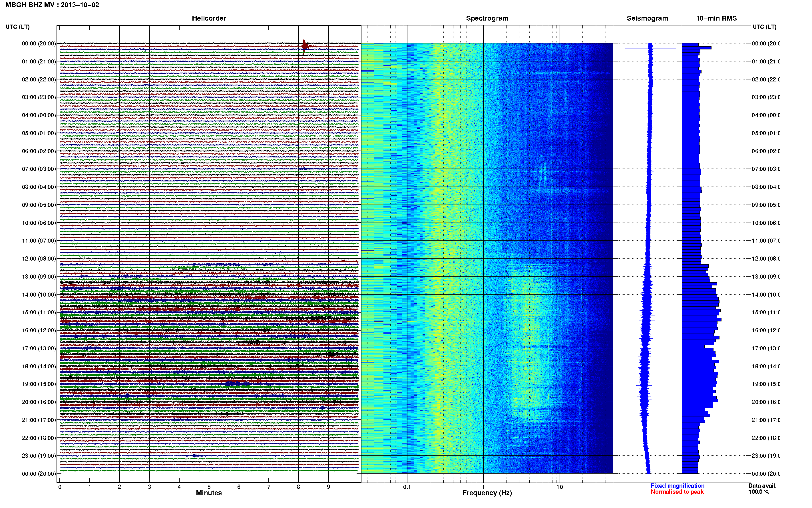
Task: Click the first '00:00 (20:00)' label on left axis
Action: (39, 44)
